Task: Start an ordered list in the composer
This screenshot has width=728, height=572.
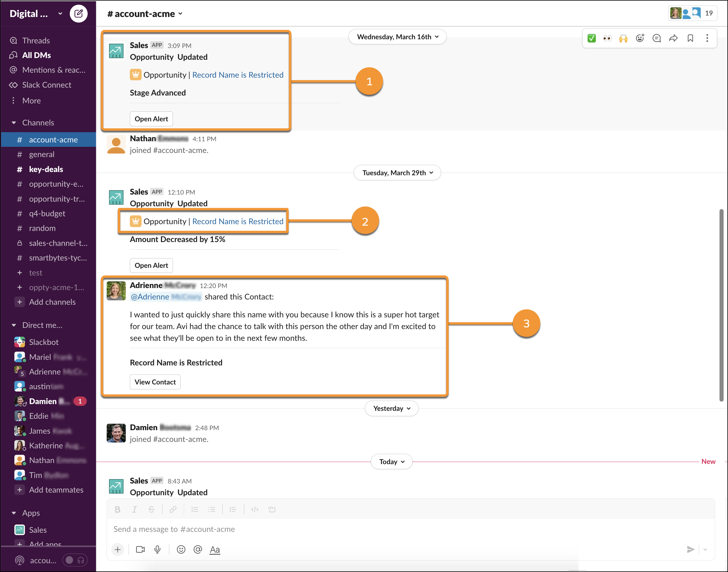Action: pyautogui.click(x=195, y=509)
